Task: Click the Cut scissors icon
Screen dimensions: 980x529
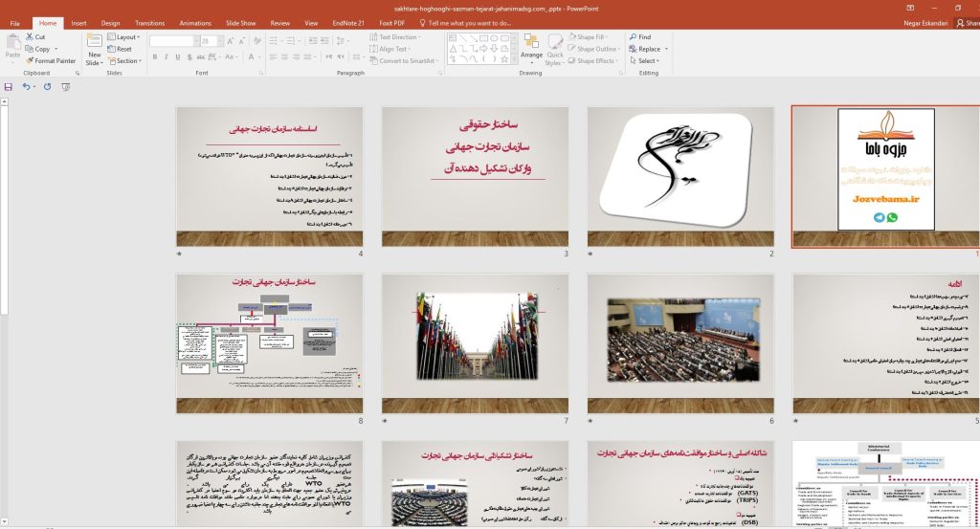Action: 30,37
